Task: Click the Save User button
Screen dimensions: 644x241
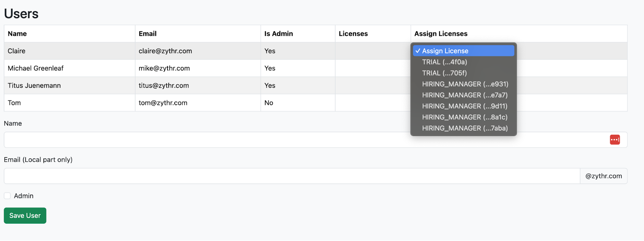Action: coord(25,216)
